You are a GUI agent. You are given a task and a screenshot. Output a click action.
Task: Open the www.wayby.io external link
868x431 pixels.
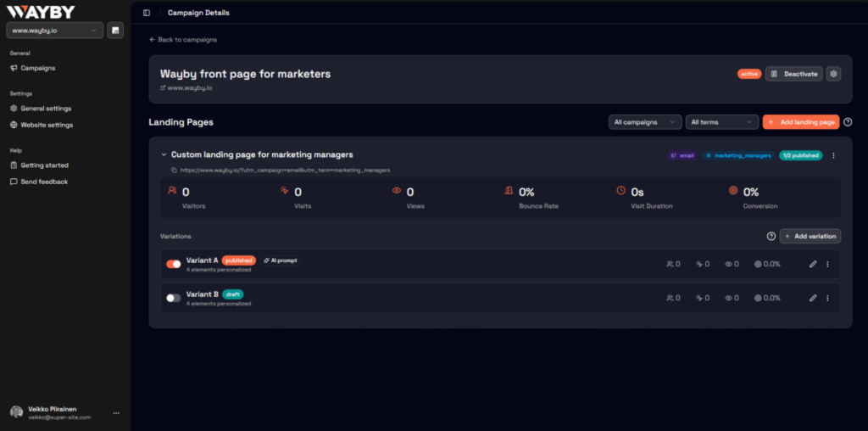tap(186, 87)
